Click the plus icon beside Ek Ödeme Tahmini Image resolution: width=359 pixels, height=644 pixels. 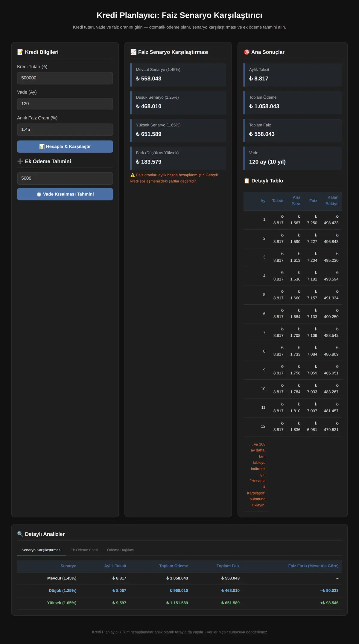20,161
